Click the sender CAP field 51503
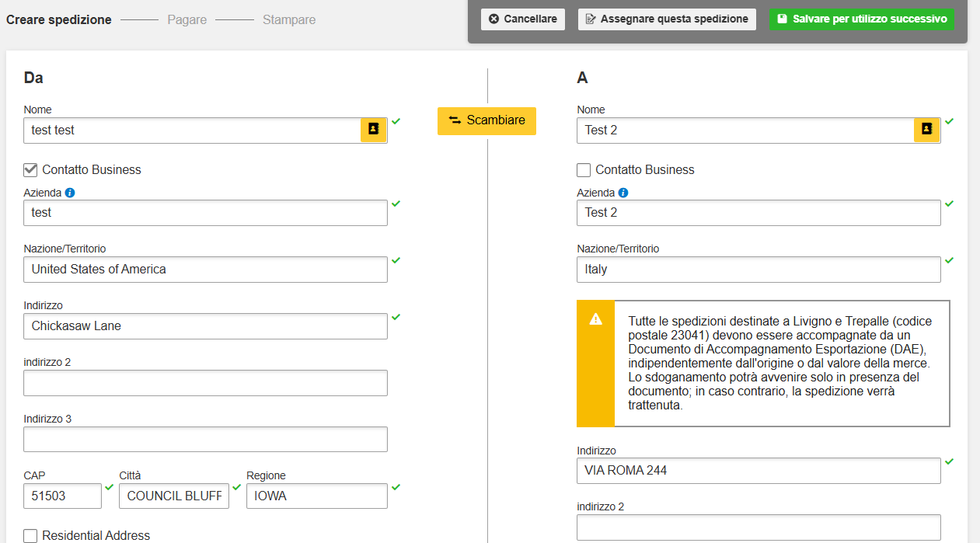This screenshot has height=543, width=980. 62,496
